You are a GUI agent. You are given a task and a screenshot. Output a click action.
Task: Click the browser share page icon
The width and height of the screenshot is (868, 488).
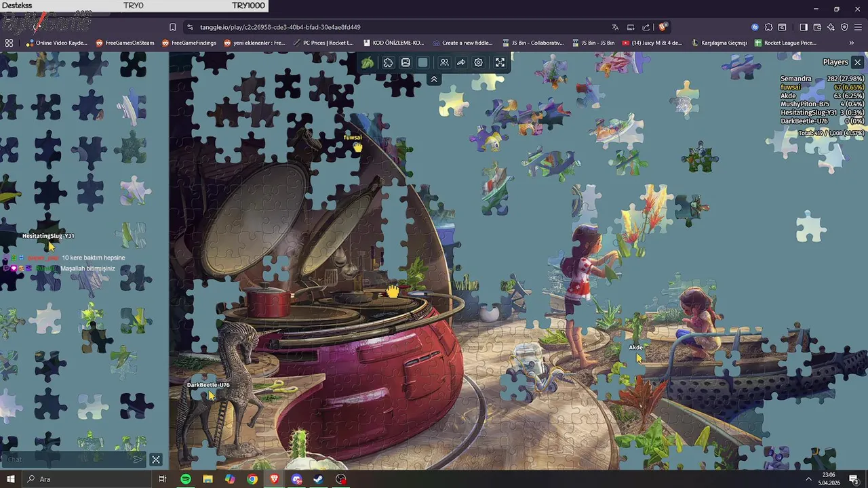coord(646,27)
